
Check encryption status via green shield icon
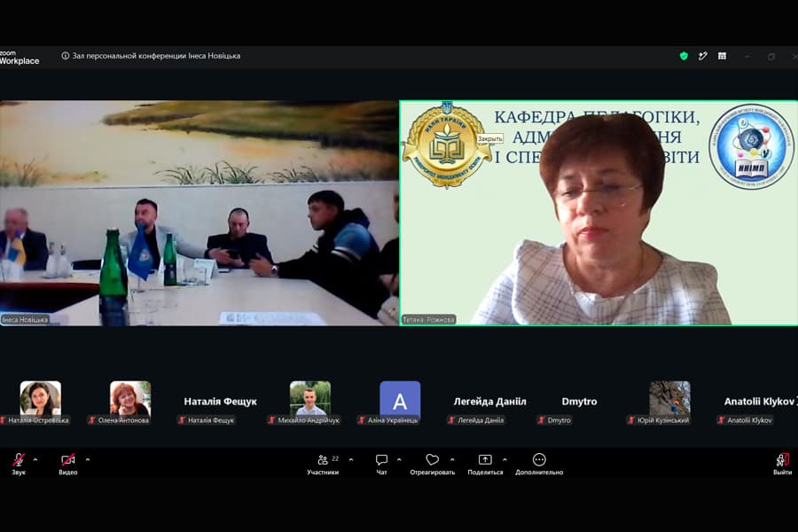[684, 56]
